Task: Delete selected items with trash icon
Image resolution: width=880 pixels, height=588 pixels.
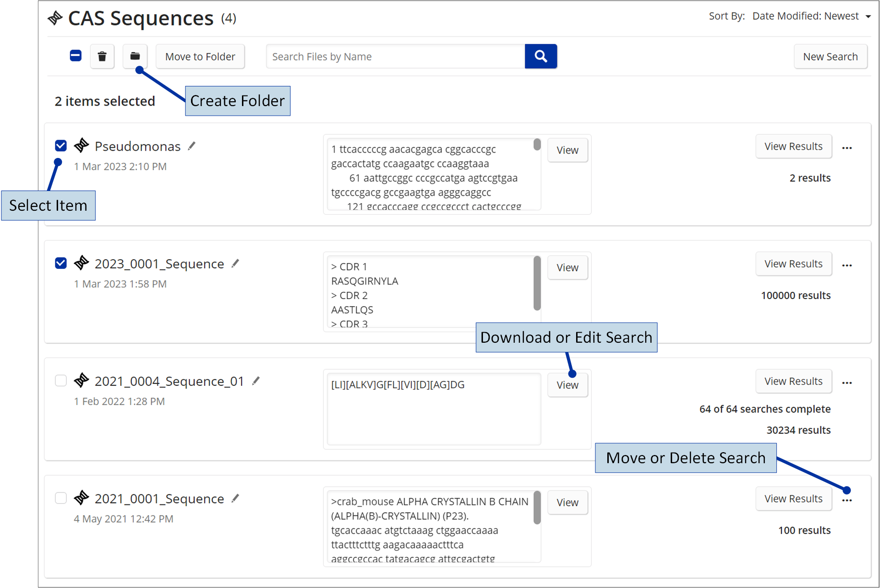Action: (102, 57)
